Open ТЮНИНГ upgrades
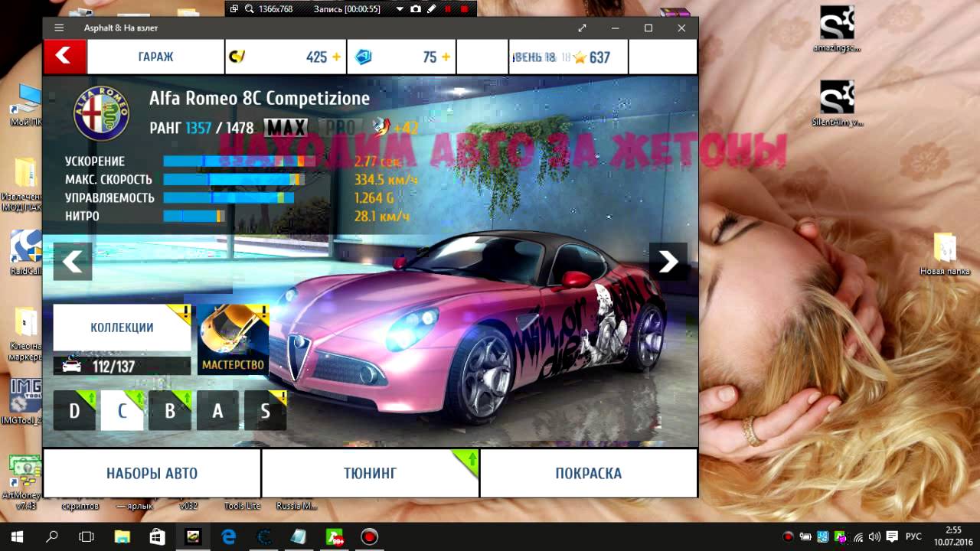The width and height of the screenshot is (980, 551). point(370,473)
